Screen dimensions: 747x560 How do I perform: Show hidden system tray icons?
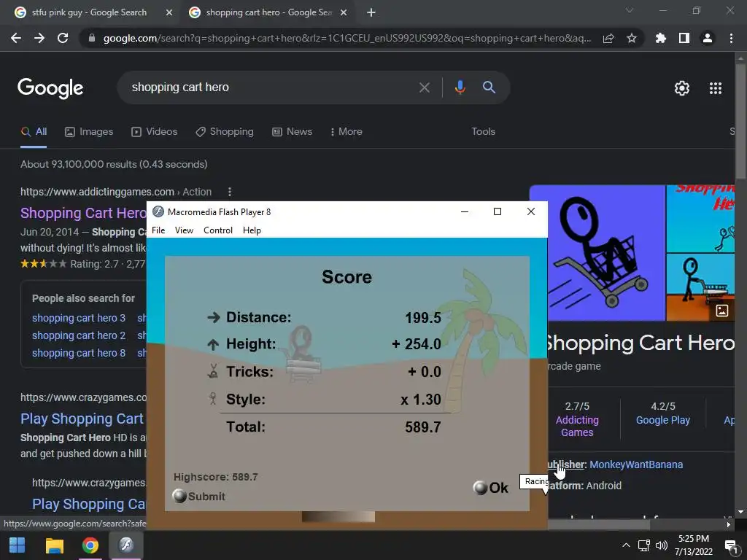pos(626,545)
